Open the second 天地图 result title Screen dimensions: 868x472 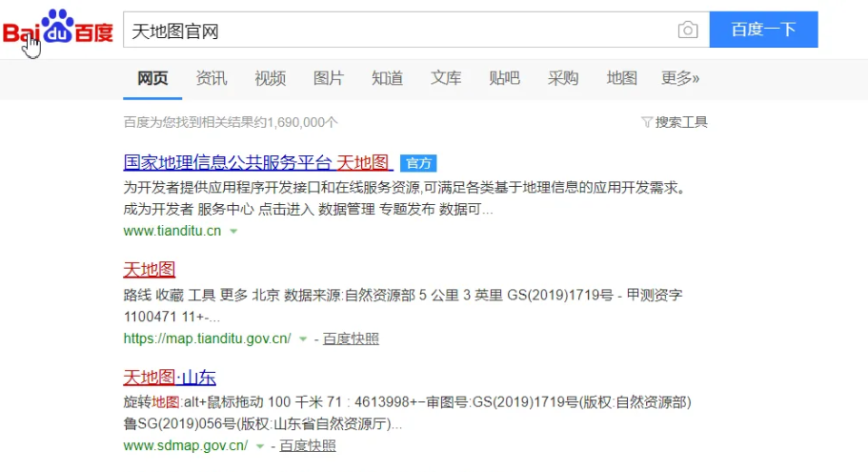[x=150, y=269]
